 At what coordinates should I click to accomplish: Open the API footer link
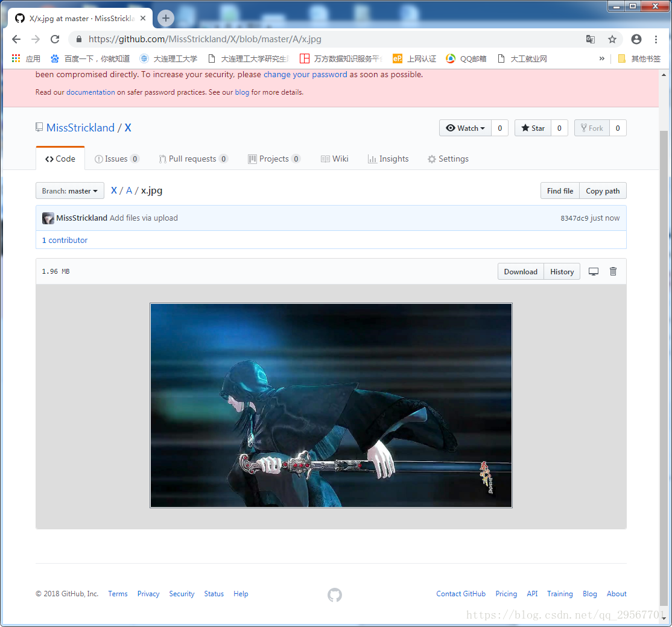click(532, 594)
